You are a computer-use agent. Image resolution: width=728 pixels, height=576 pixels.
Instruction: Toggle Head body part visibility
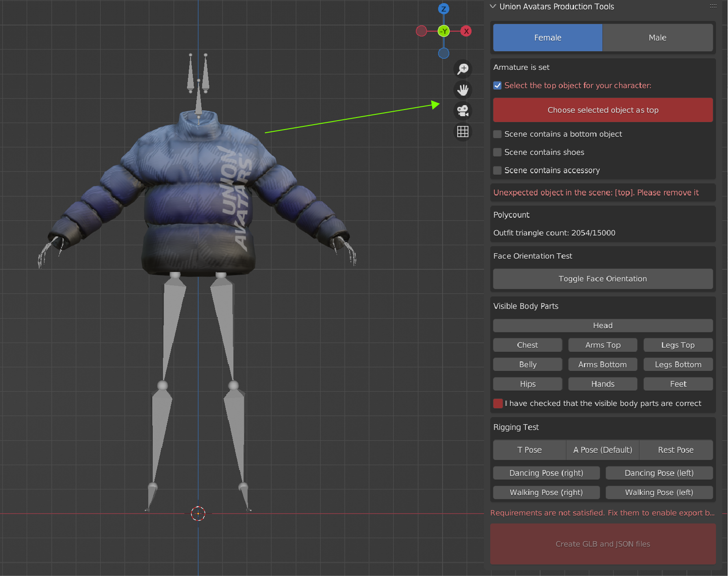click(603, 325)
